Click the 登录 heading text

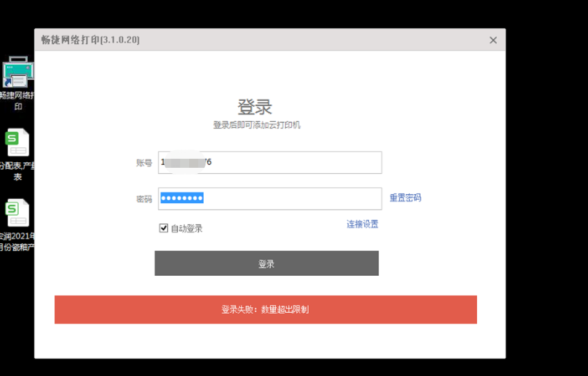254,107
